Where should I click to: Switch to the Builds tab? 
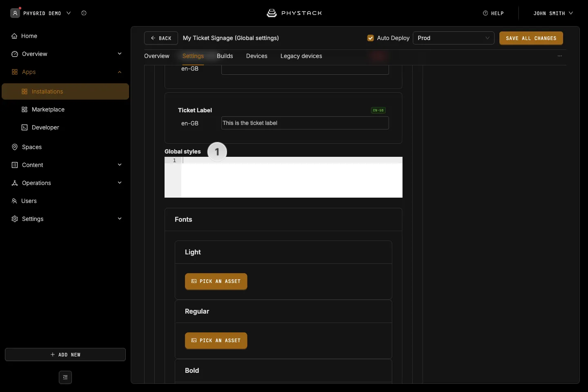[x=225, y=56]
